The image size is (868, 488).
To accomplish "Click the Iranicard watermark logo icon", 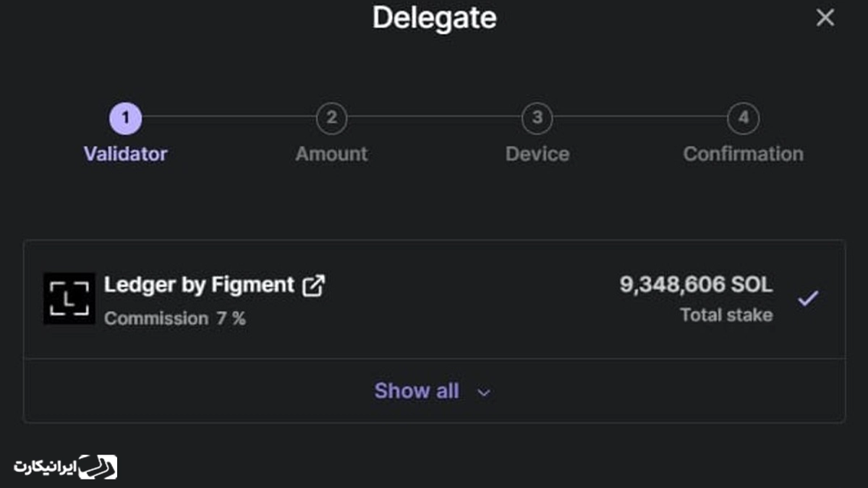I will (98, 466).
